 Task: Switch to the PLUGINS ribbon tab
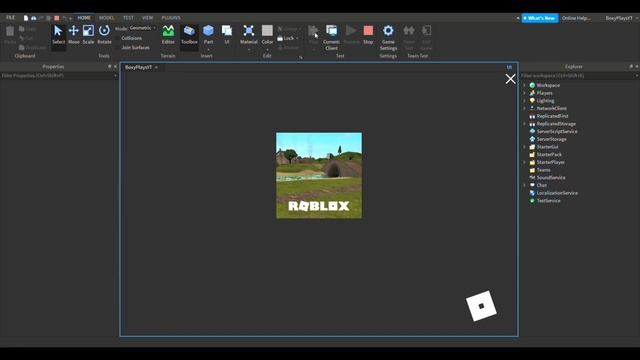tap(171, 18)
